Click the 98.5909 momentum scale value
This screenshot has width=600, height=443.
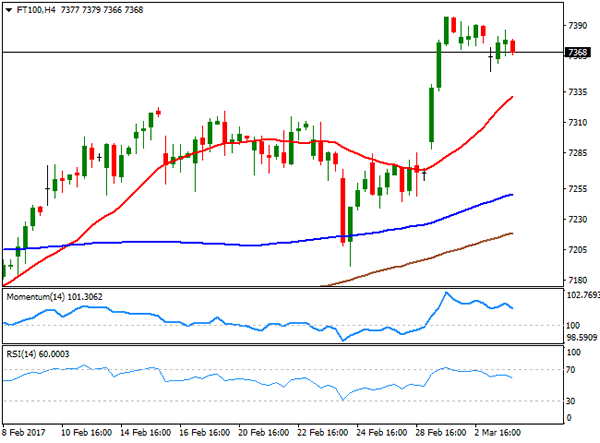(582, 337)
